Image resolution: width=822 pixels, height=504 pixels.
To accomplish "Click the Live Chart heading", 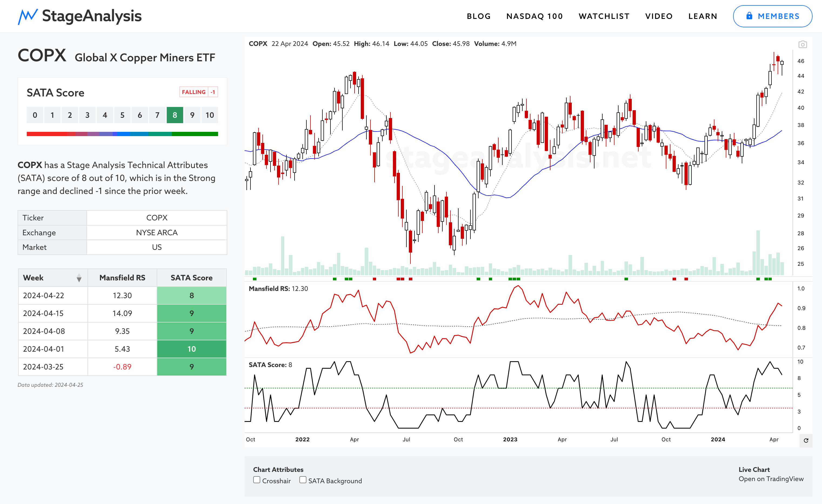I will [754, 470].
